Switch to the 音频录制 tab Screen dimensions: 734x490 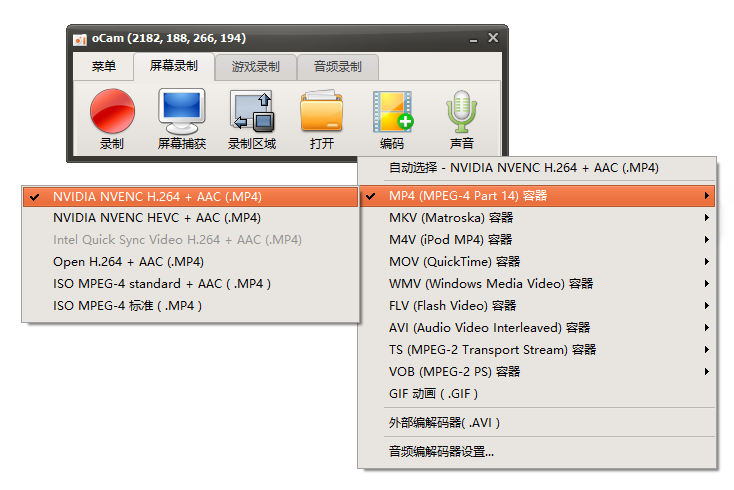click(338, 67)
